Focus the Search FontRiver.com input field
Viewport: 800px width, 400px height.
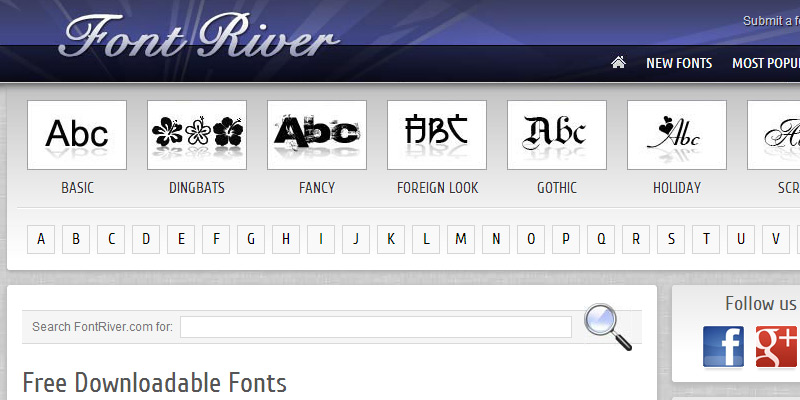coord(376,327)
